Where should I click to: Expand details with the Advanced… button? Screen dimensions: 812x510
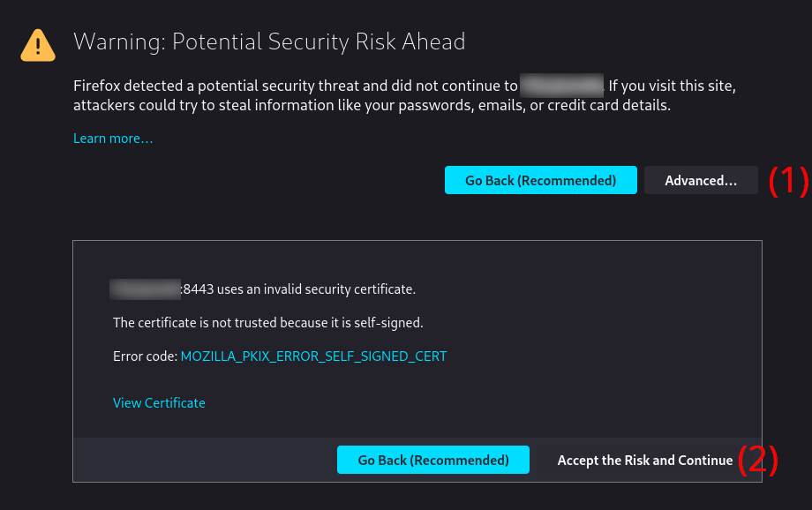point(701,180)
